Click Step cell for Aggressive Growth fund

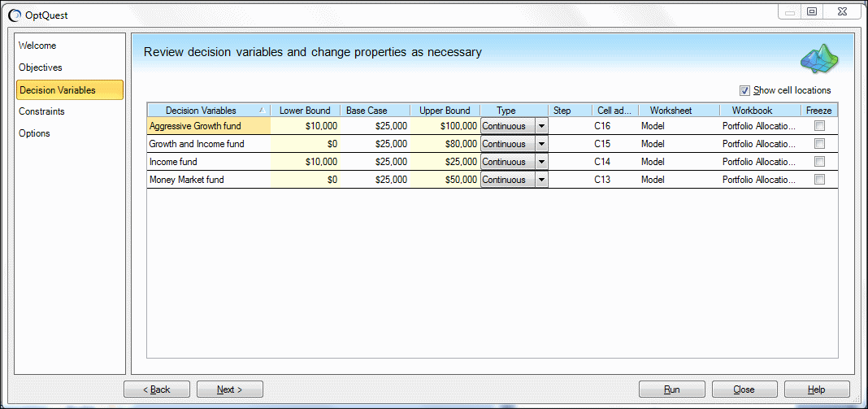click(571, 126)
